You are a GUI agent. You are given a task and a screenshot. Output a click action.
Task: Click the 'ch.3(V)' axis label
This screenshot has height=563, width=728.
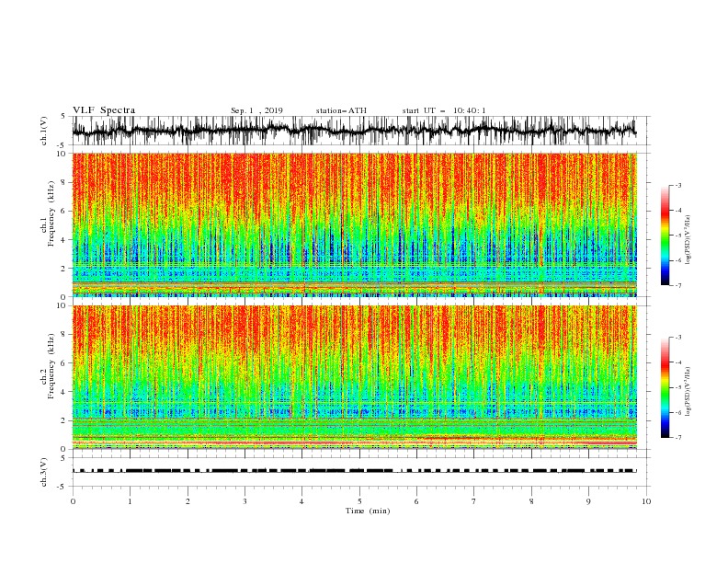click(44, 472)
